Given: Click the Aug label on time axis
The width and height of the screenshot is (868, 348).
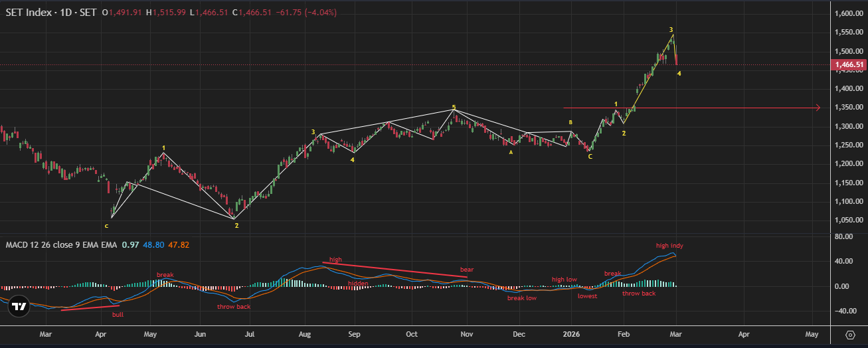Looking at the screenshot, I should click(x=305, y=335).
